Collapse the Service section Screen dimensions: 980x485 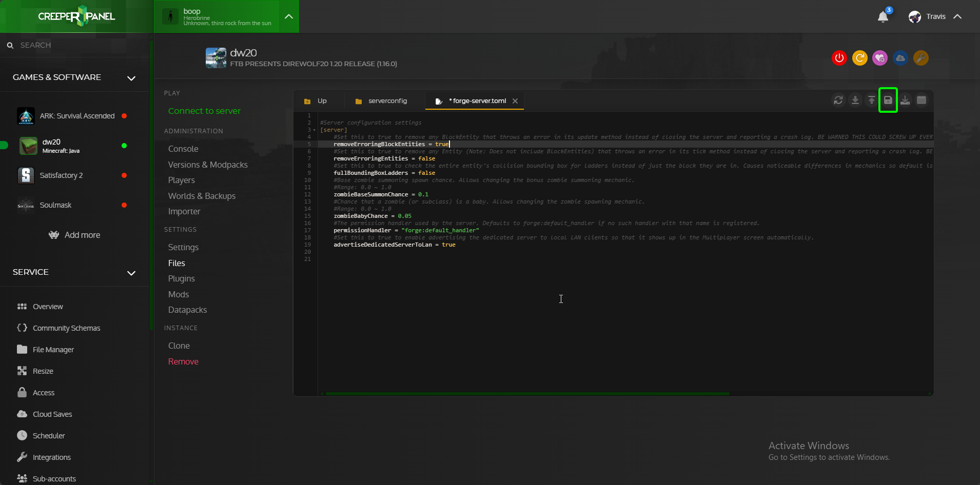(131, 273)
